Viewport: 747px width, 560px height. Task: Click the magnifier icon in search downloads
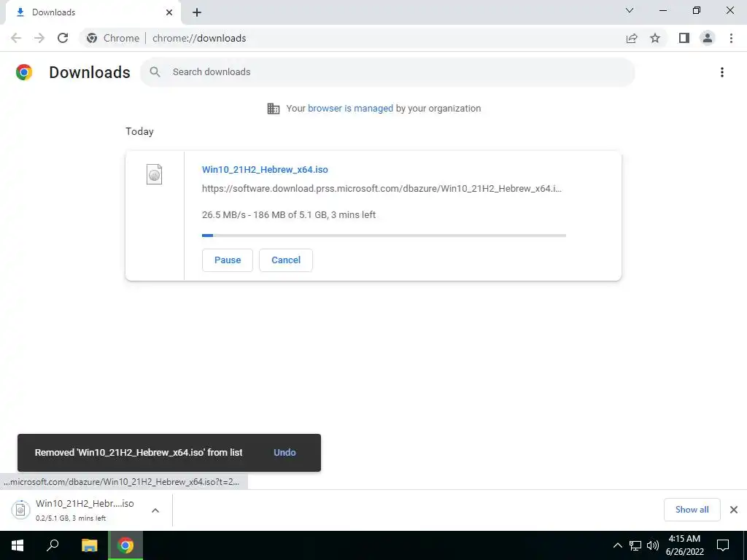tap(155, 72)
